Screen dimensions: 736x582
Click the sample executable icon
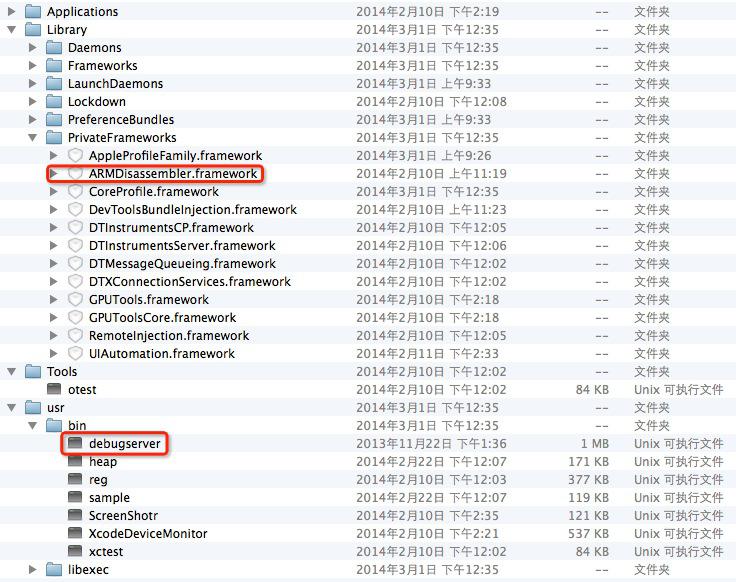click(75, 497)
